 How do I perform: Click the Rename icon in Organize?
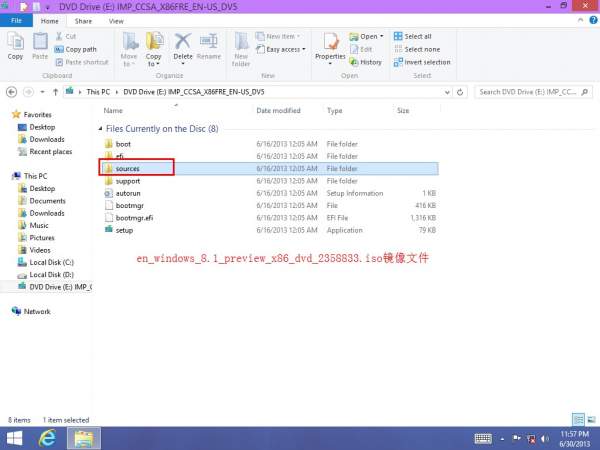click(x=209, y=41)
